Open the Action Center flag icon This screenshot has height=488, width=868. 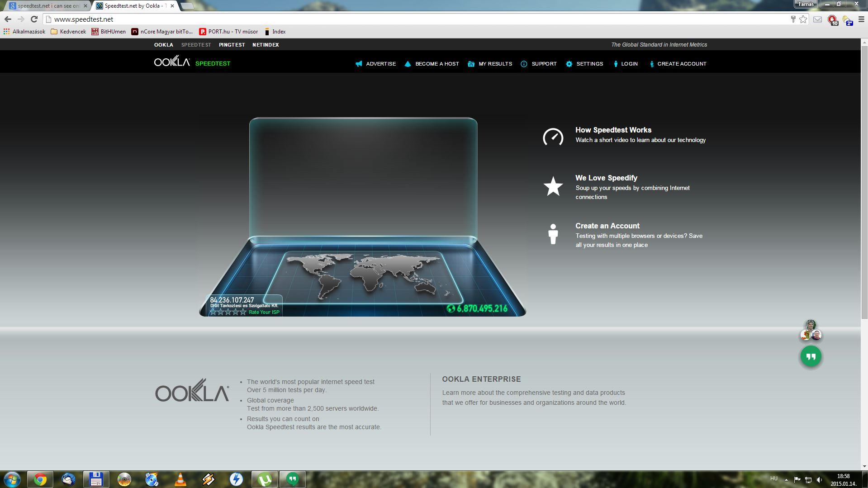797,479
